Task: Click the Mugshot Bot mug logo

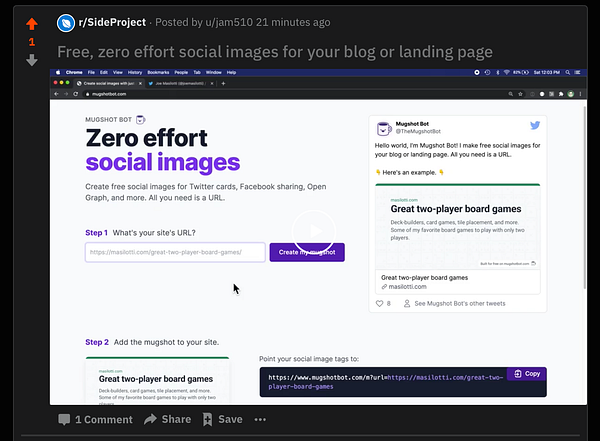Action: coord(140,120)
